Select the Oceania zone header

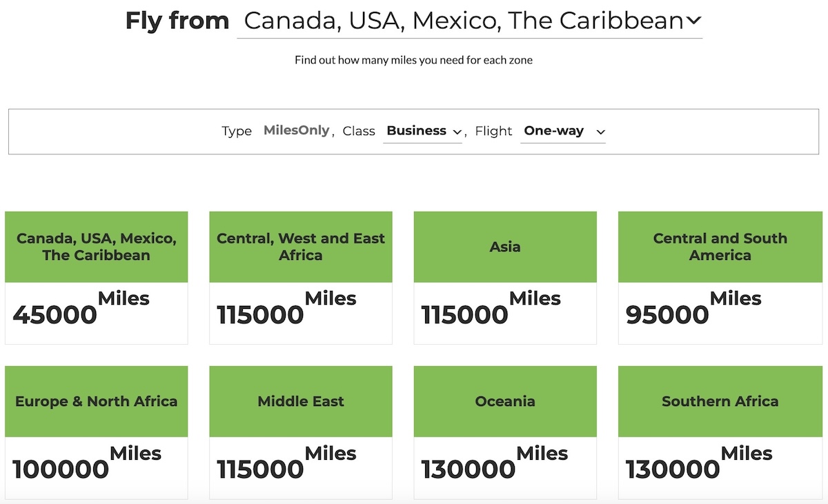[505, 401]
